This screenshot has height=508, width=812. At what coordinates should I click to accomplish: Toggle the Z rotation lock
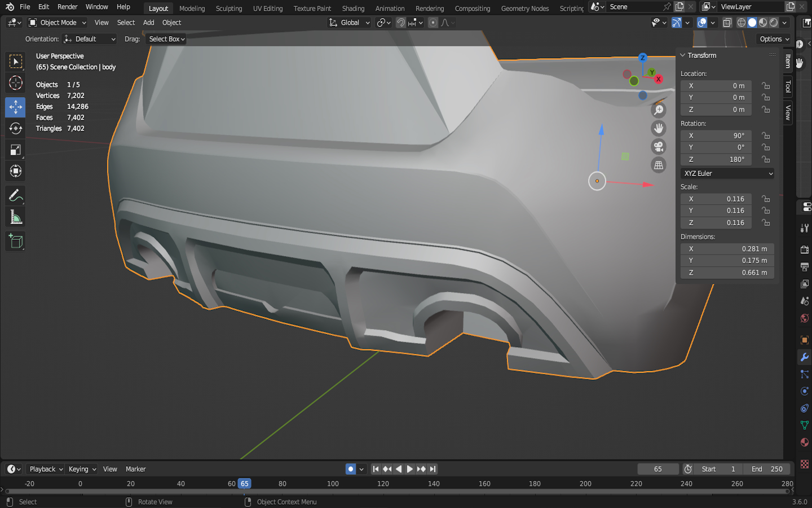coord(766,159)
